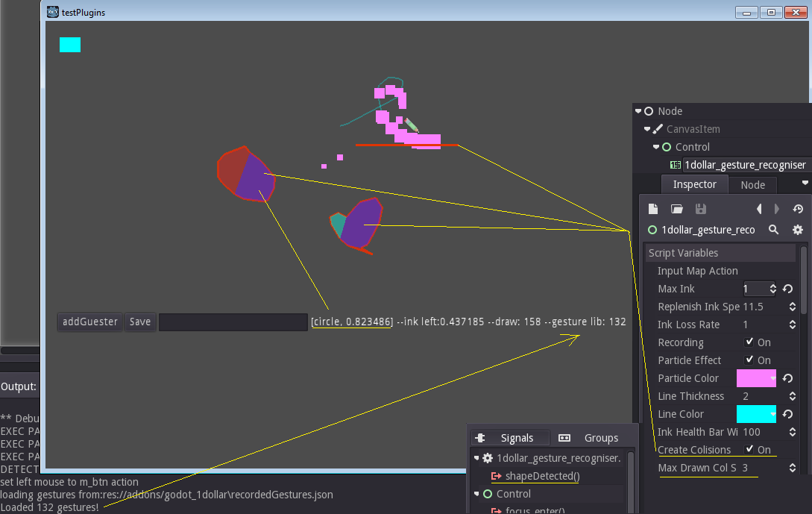Click the cyan ink health bar

point(70,45)
